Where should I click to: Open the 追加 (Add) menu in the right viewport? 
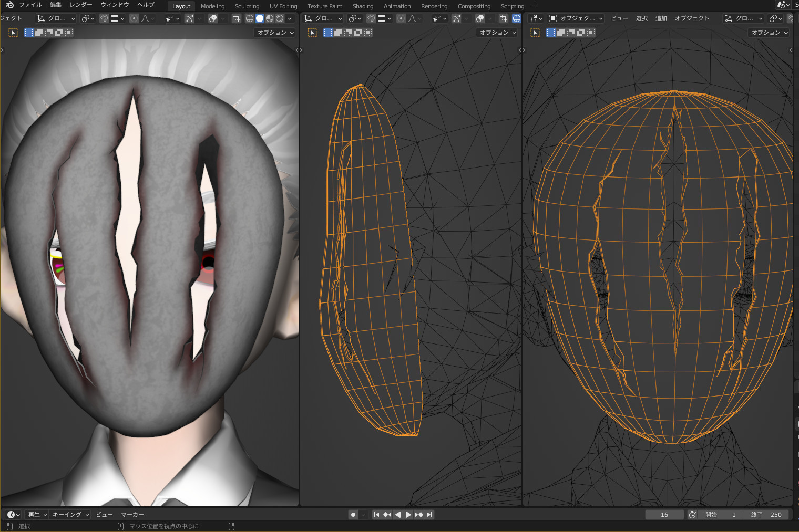(x=661, y=18)
